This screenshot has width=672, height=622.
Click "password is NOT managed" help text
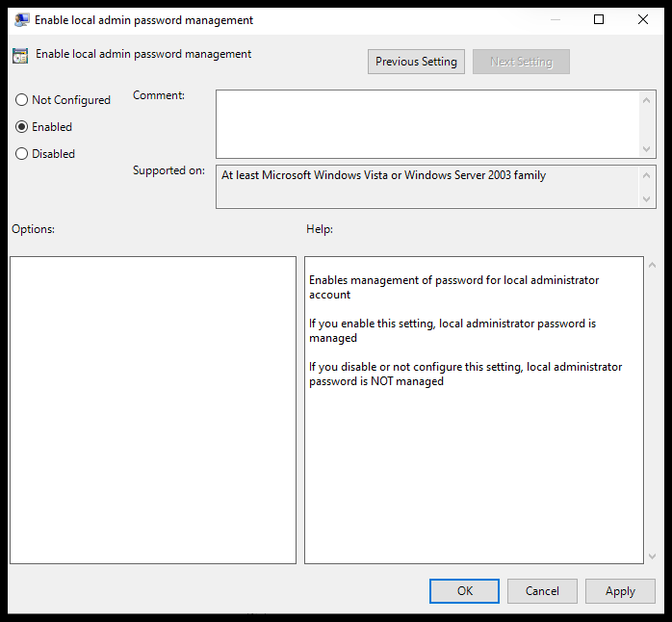coord(376,381)
